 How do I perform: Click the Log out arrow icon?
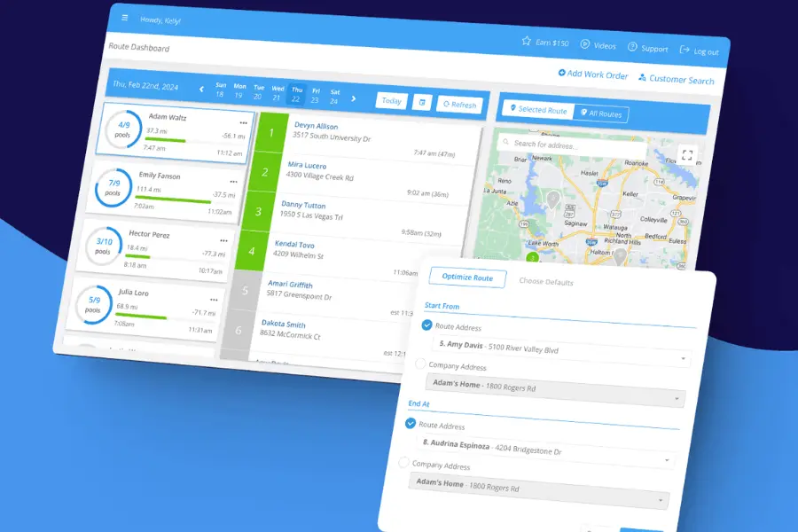pos(685,50)
